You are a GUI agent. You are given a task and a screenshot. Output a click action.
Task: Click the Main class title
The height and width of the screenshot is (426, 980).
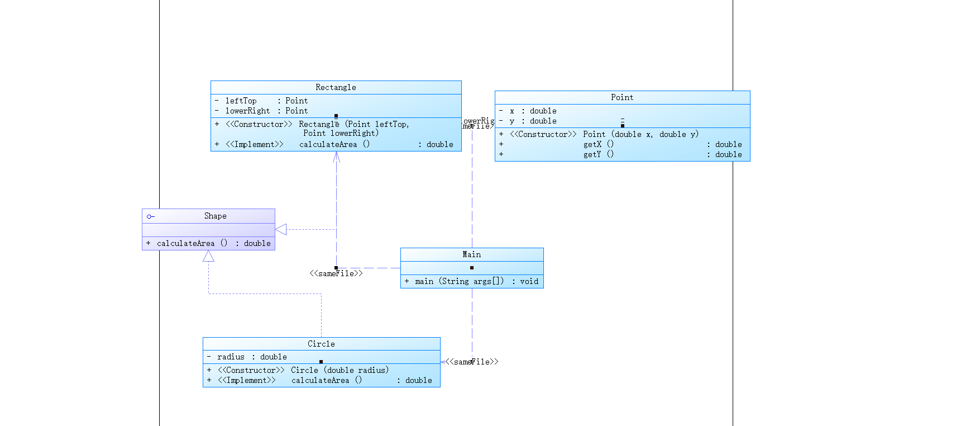pos(472,254)
